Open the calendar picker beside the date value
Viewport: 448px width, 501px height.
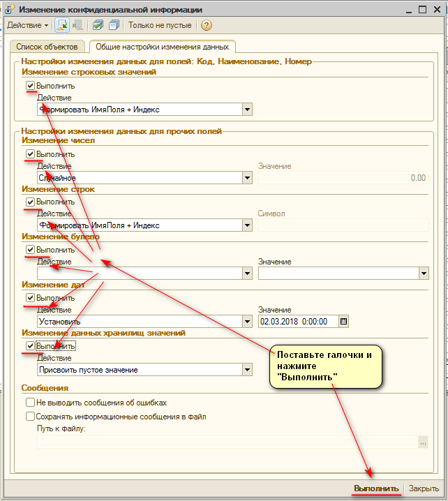343,322
